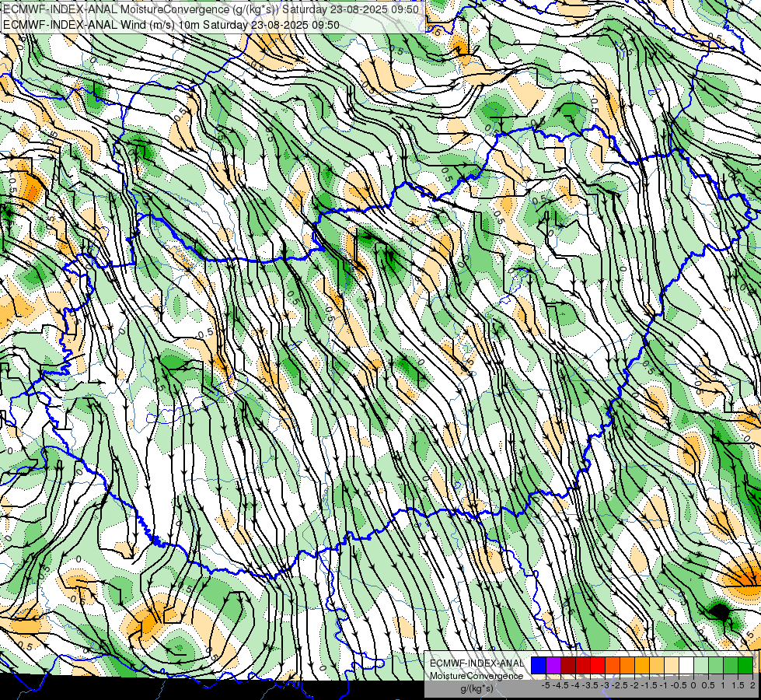Click the pale peach swatch between -1 and -0.5

point(672,665)
